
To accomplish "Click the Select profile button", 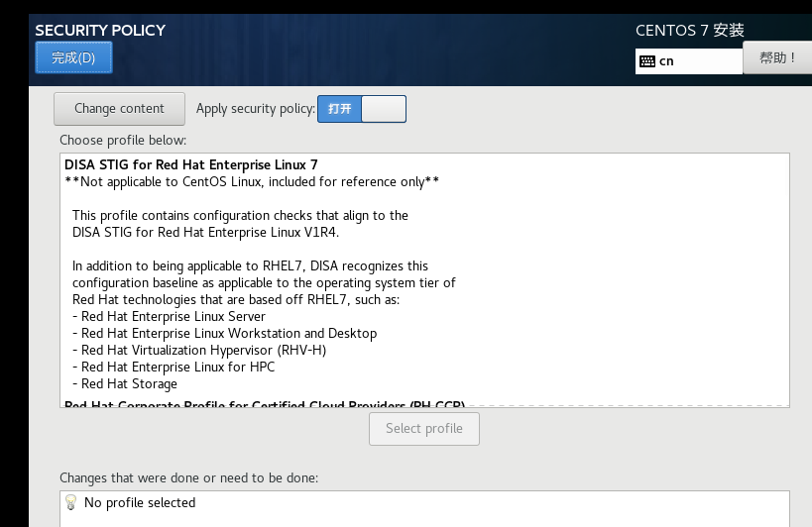I will (x=424, y=429).
